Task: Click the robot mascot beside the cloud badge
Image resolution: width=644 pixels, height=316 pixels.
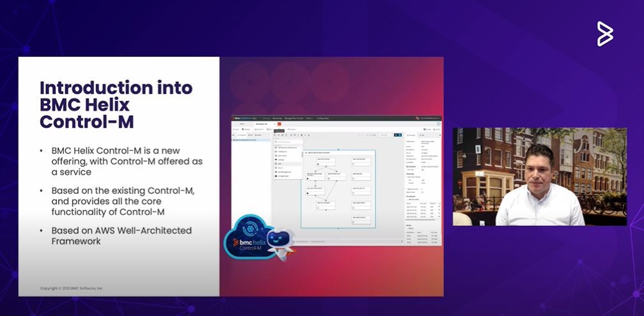Action: 282,244
